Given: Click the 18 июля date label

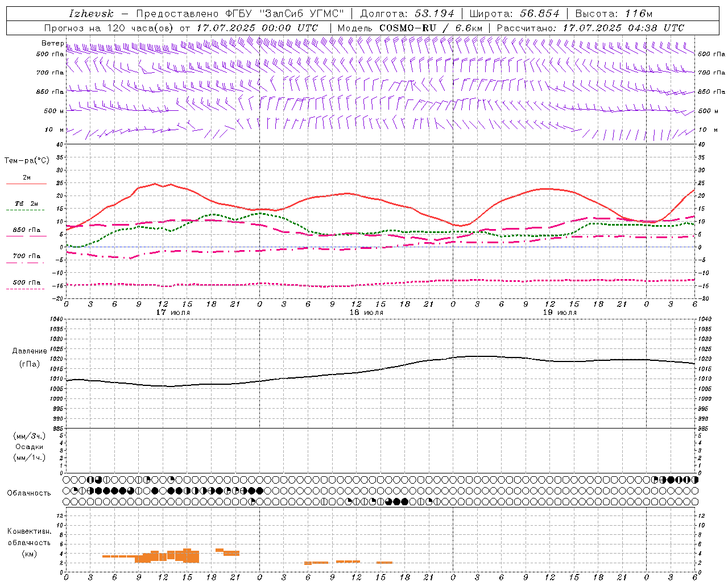Looking at the screenshot, I should point(366,313).
